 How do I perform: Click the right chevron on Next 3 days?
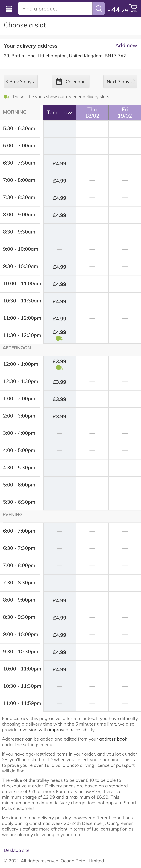click(134, 82)
